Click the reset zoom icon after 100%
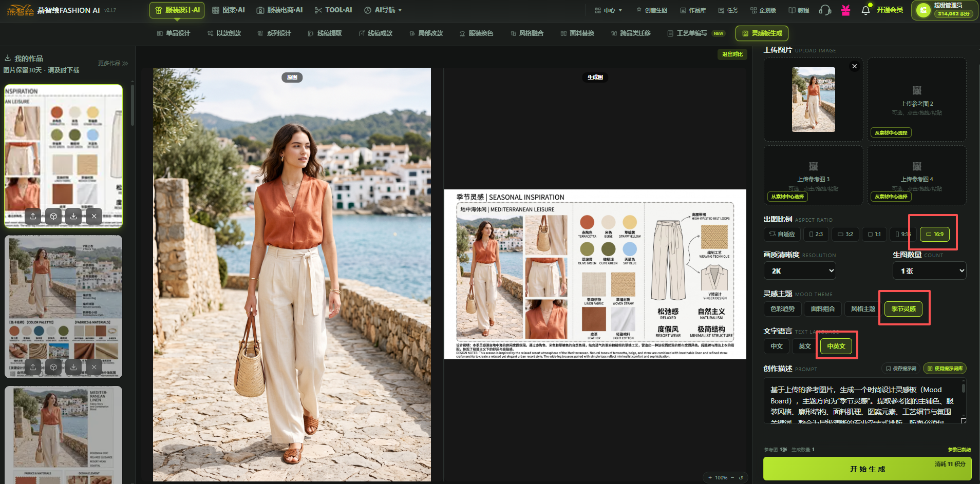 741,477
